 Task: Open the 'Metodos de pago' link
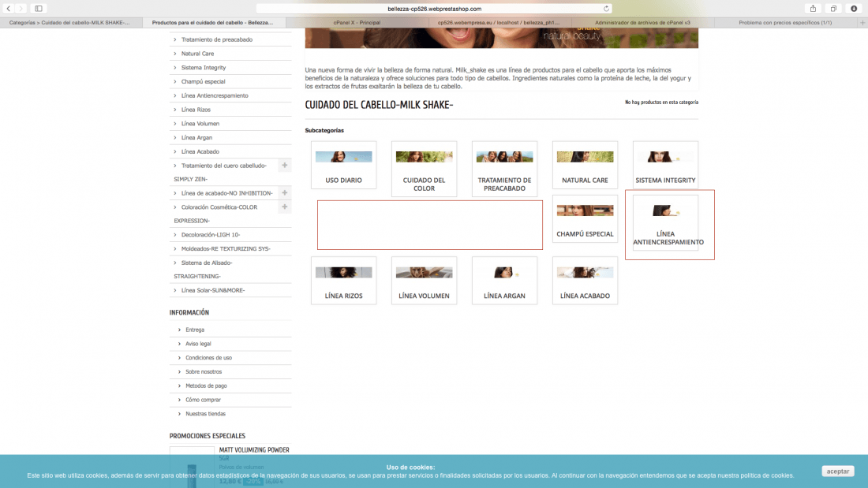coord(206,386)
